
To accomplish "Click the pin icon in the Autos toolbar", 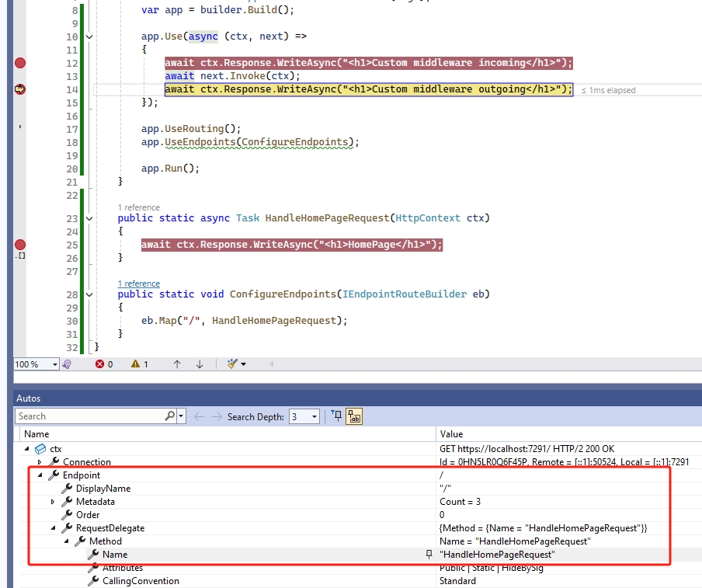I will (336, 416).
